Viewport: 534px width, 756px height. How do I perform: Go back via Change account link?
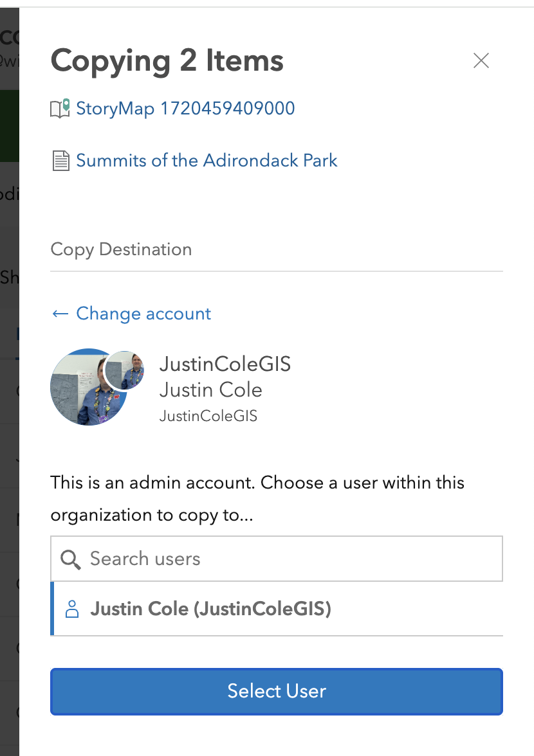143,314
